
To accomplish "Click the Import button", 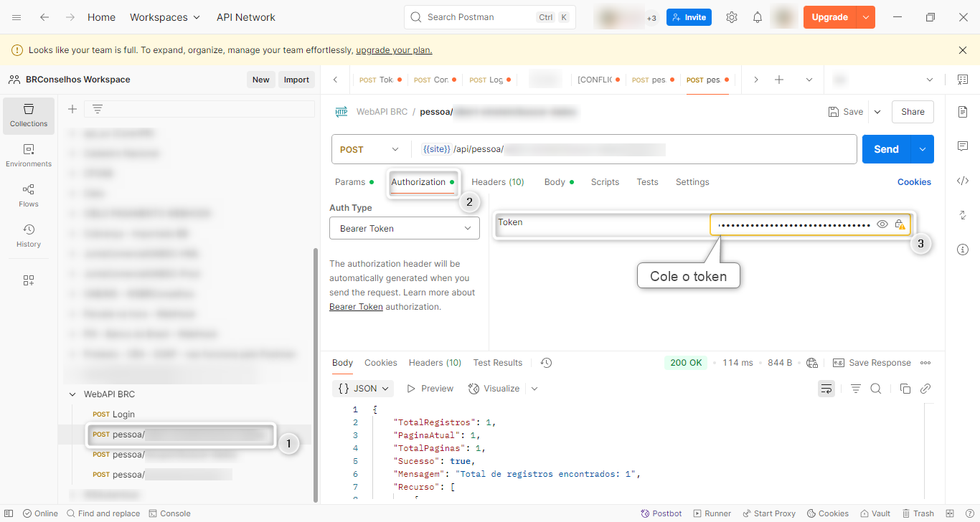I will [x=296, y=80].
